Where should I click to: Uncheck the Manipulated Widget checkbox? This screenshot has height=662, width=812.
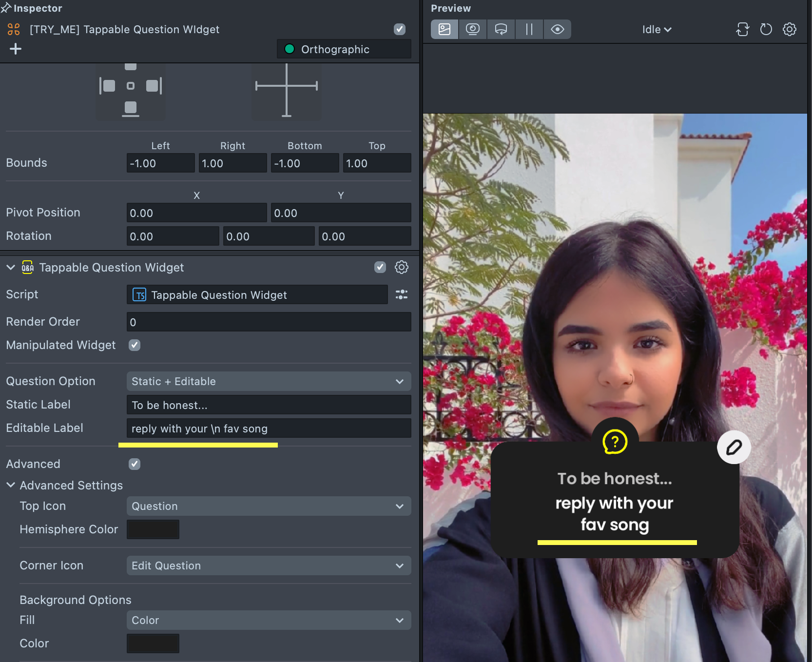[135, 345]
